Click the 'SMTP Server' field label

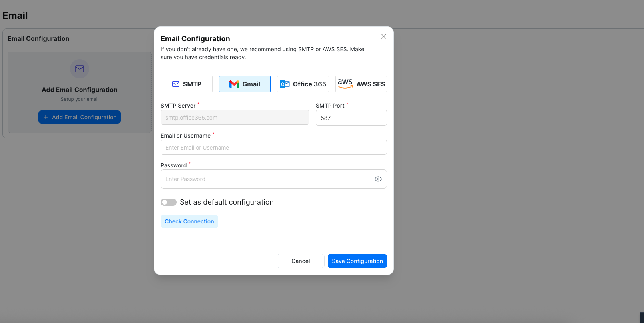click(178, 106)
